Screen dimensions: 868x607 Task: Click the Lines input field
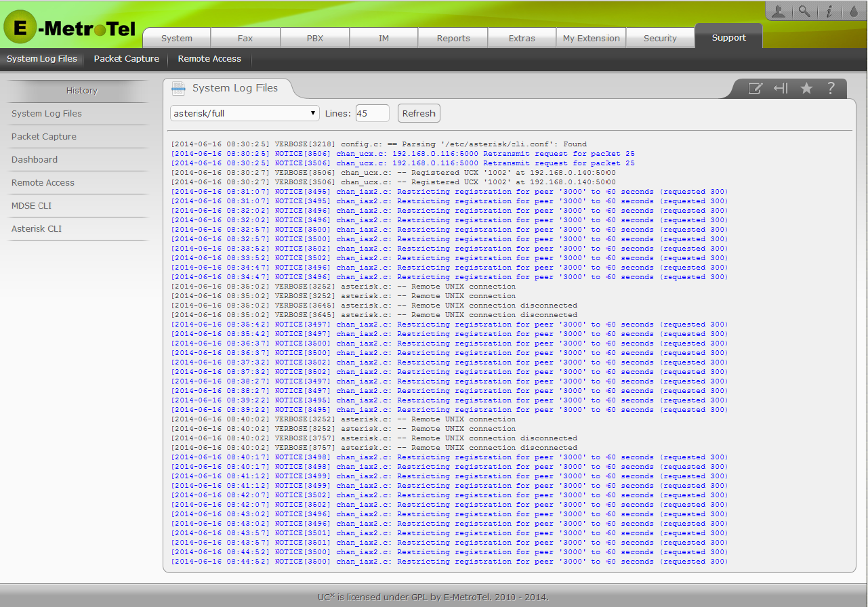(373, 113)
